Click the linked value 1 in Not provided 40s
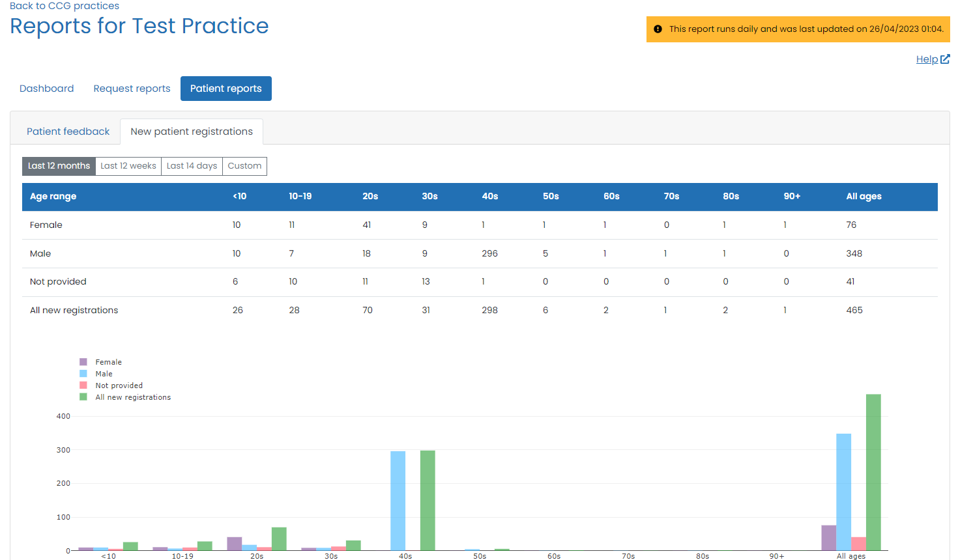 [x=482, y=281]
